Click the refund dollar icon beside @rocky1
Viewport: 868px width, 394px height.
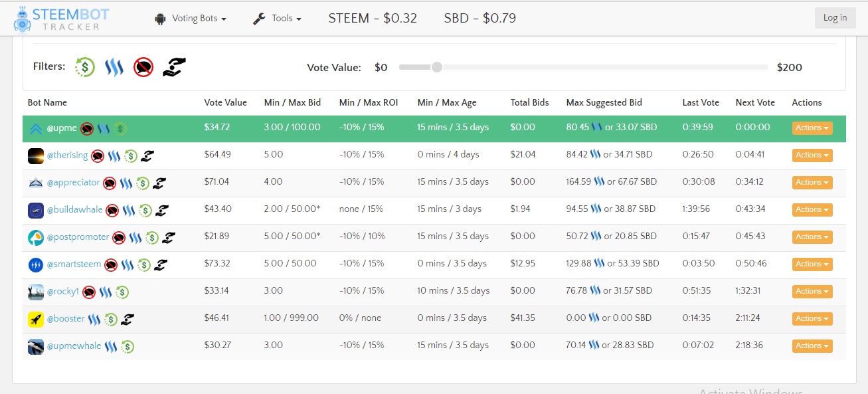122,292
